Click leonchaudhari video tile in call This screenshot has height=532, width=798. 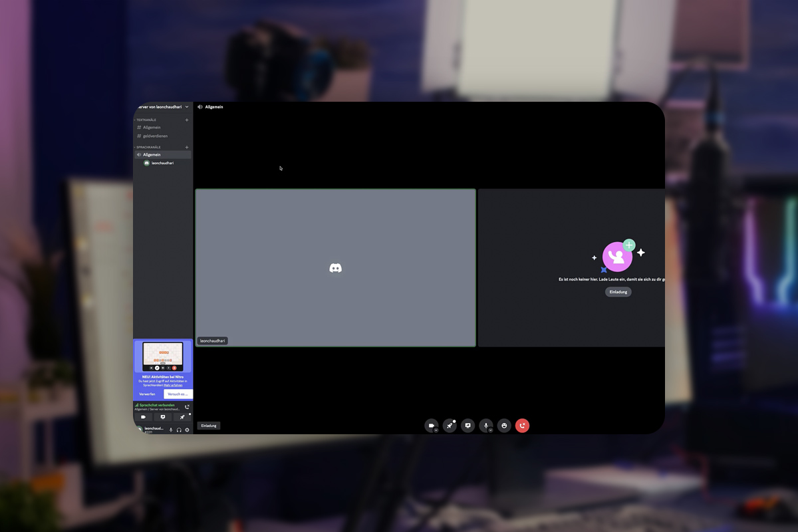pyautogui.click(x=335, y=267)
